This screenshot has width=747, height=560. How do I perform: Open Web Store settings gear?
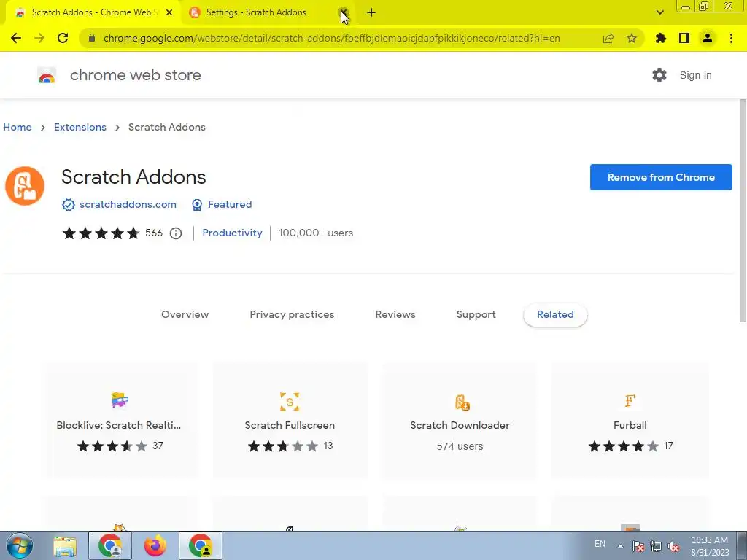point(659,75)
